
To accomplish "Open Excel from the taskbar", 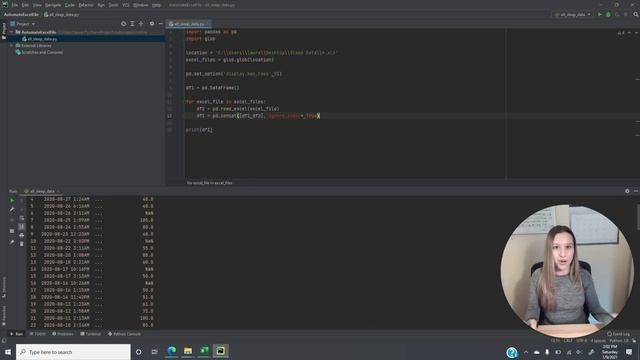I will pyautogui.click(x=204, y=351).
